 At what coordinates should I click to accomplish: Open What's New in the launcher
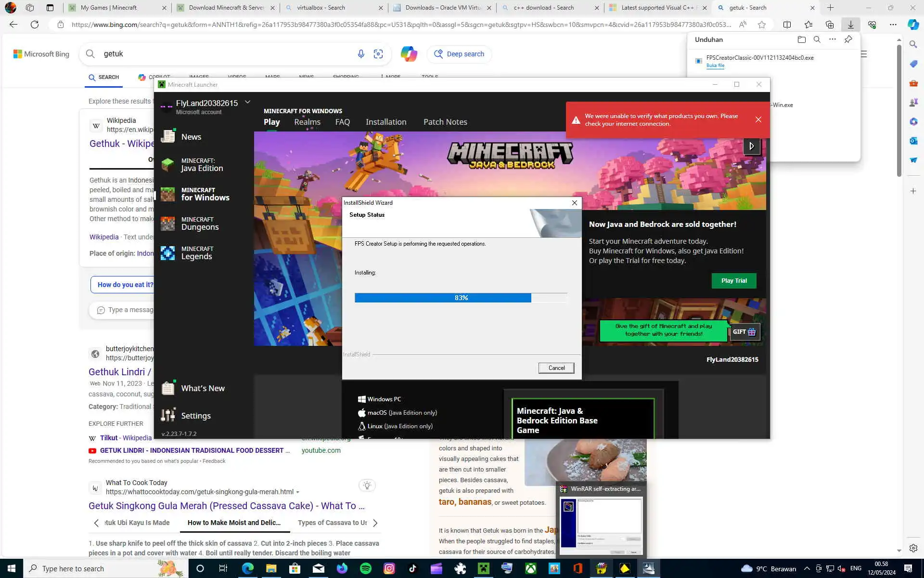[x=202, y=388]
